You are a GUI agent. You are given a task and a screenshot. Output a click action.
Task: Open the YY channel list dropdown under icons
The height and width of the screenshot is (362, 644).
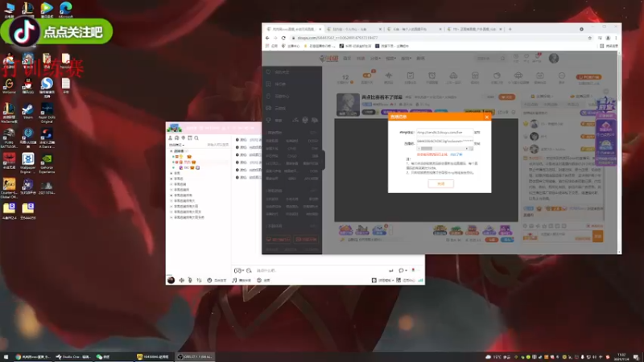[x=177, y=145]
